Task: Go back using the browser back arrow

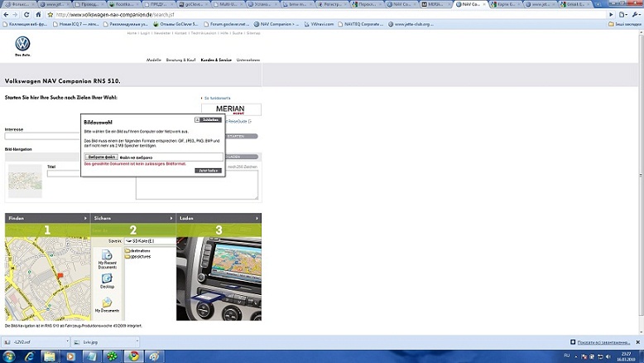Action: 6,14
